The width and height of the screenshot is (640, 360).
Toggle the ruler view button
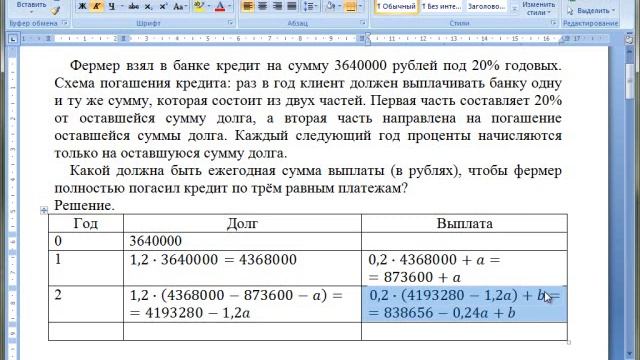pos(629,39)
